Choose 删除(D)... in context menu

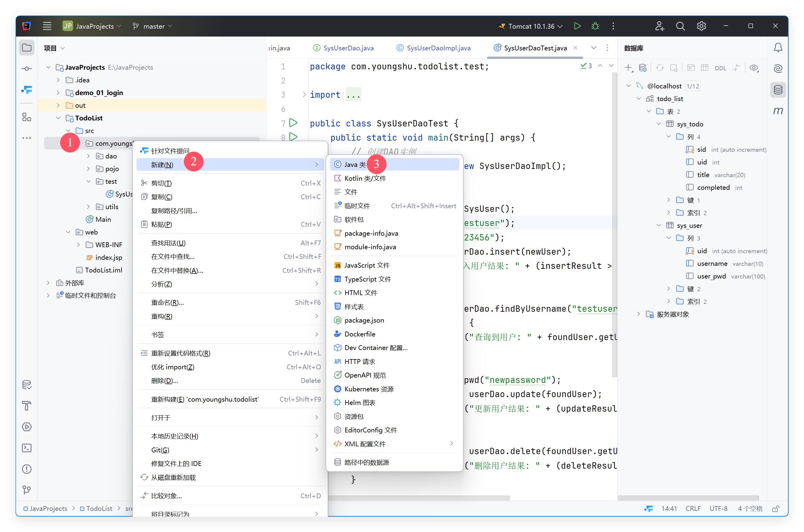230,381
